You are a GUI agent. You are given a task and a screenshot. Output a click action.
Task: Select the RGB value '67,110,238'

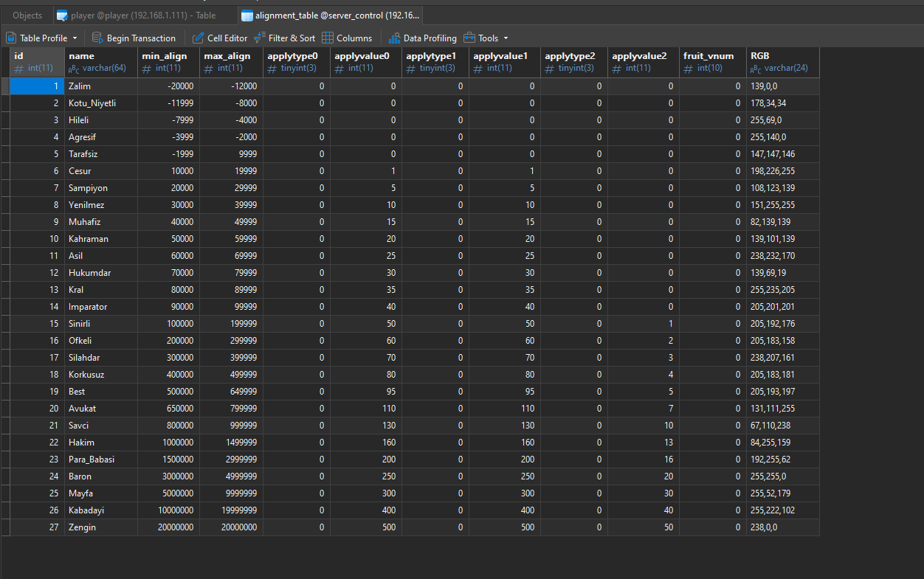click(783, 426)
